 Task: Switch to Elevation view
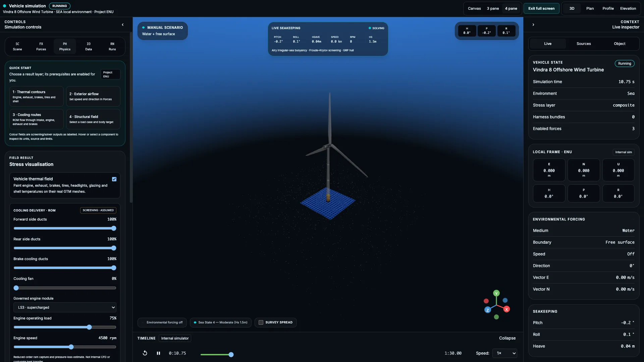pos(628,8)
